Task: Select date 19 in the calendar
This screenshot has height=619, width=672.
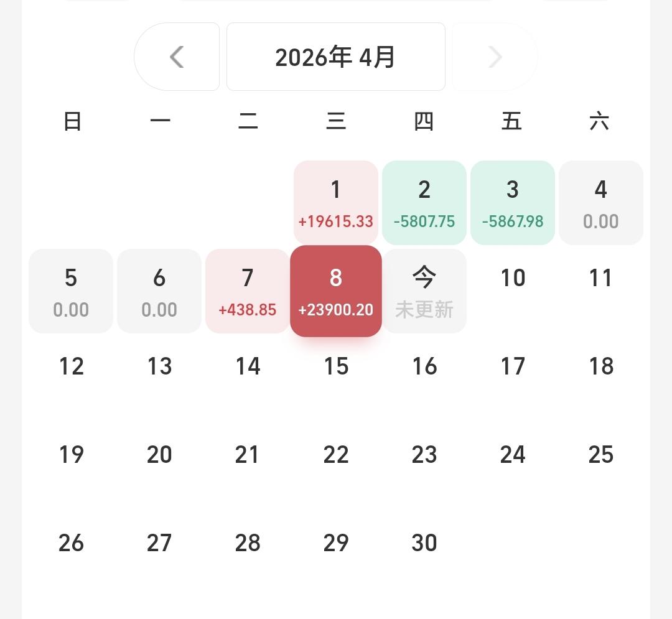Action: click(x=71, y=455)
